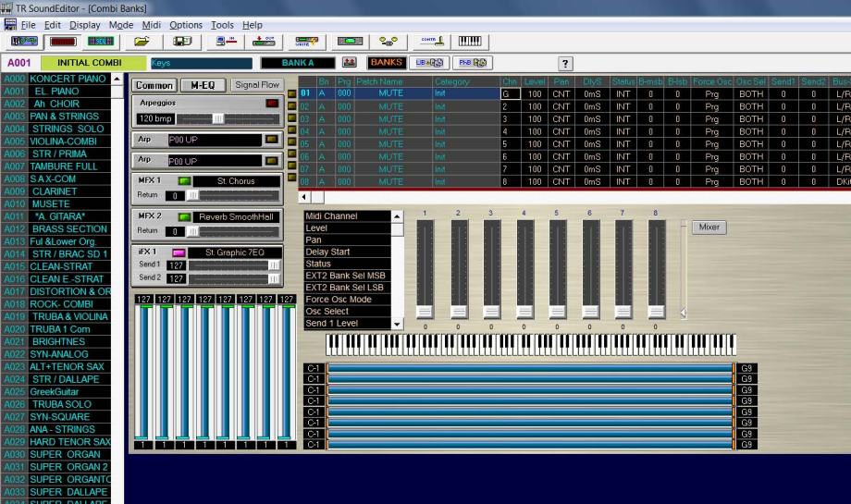
Task: Open the St. Chorus MFX 1 effect selector
Action: tap(235, 179)
